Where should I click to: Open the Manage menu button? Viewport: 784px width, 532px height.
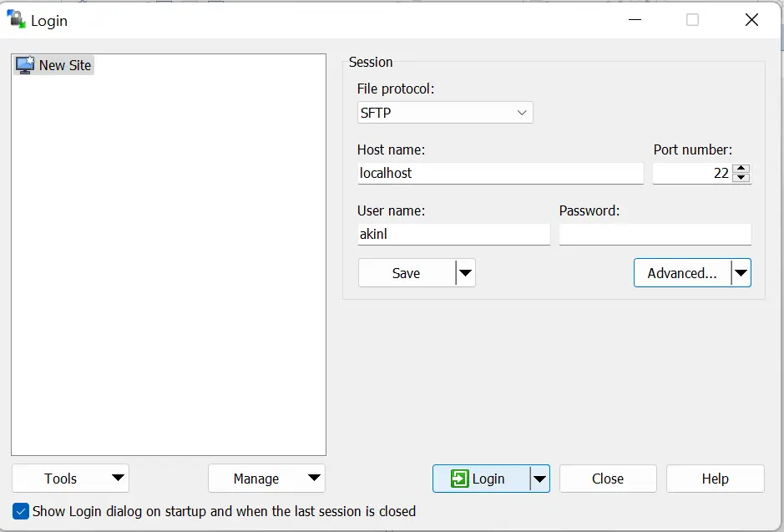(x=266, y=479)
